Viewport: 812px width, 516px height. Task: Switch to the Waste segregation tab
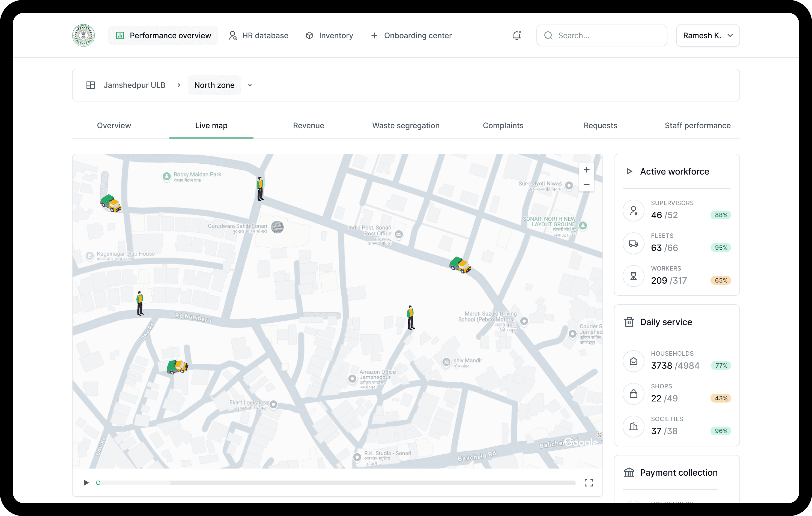pyautogui.click(x=406, y=125)
